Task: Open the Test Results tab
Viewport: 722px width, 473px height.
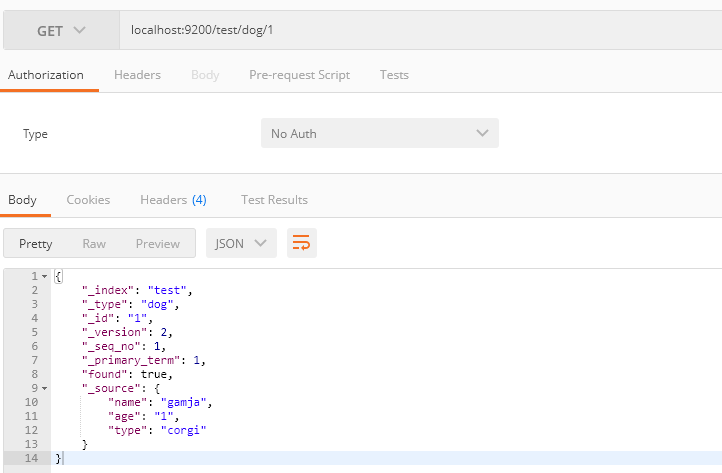Action: click(274, 200)
